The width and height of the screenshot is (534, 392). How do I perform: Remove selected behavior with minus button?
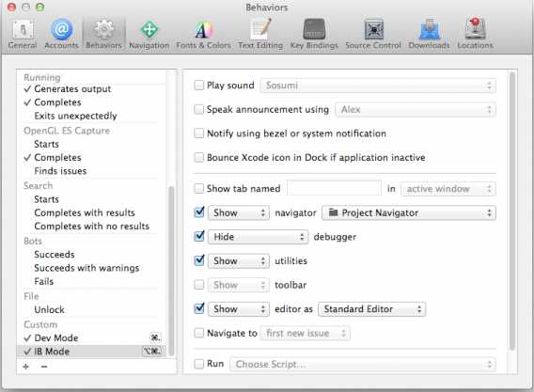click(44, 367)
